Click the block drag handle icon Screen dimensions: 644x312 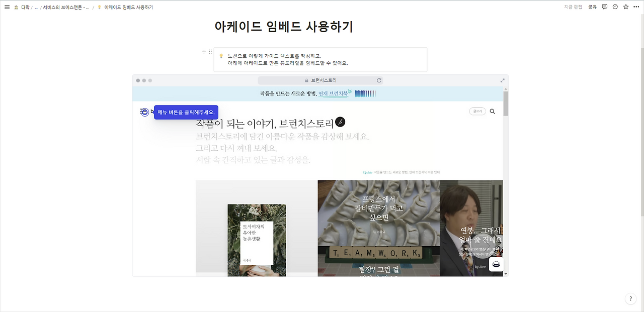(210, 52)
